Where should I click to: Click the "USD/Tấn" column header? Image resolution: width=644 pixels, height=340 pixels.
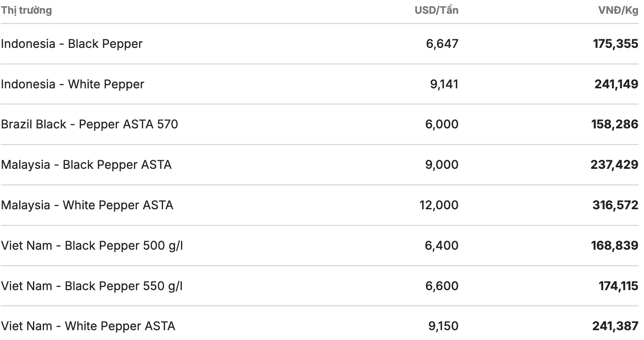tap(436, 10)
